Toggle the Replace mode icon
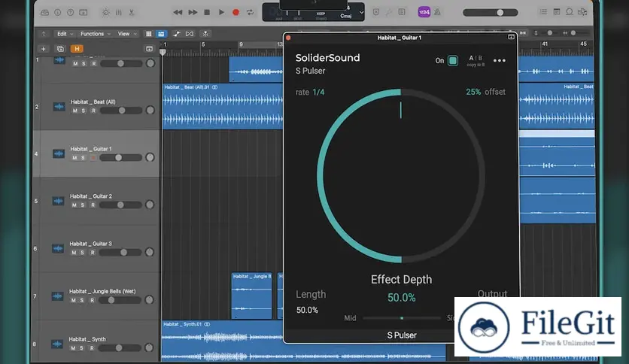Image resolution: width=629 pixels, height=364 pixels. point(376,13)
